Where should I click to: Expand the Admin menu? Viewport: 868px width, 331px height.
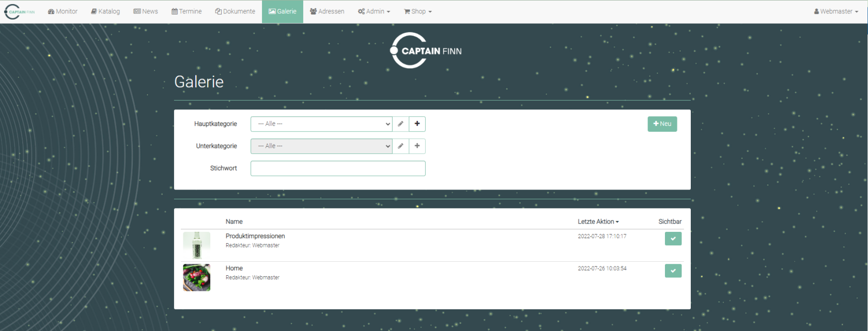[x=374, y=11]
